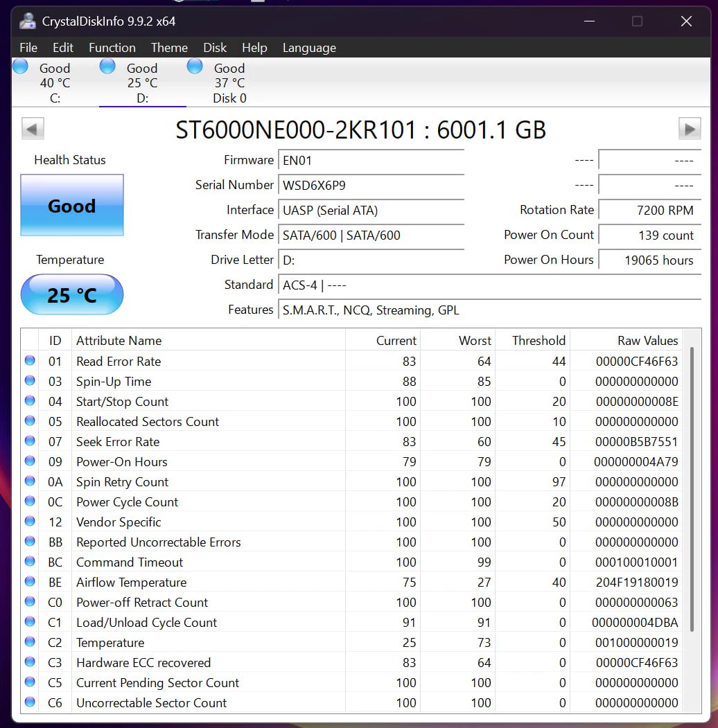This screenshot has width=718, height=728.
Task: Select the C: drive tab
Action: pos(55,82)
